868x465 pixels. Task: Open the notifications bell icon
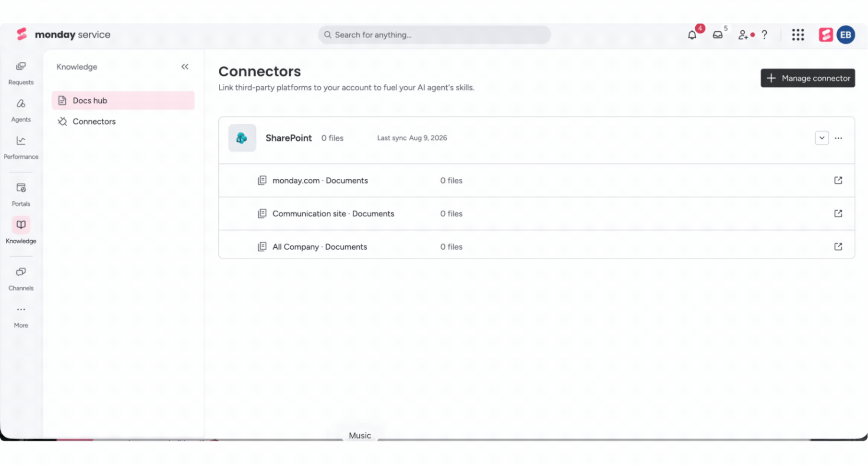692,35
